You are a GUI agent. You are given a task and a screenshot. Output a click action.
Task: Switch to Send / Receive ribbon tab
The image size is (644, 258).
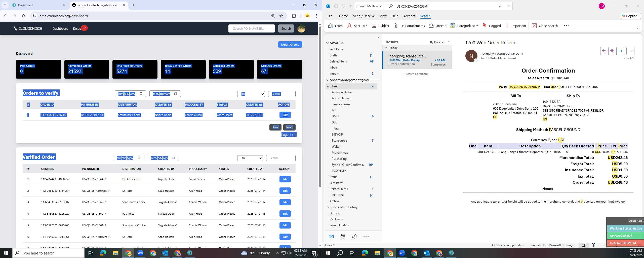[x=364, y=16]
